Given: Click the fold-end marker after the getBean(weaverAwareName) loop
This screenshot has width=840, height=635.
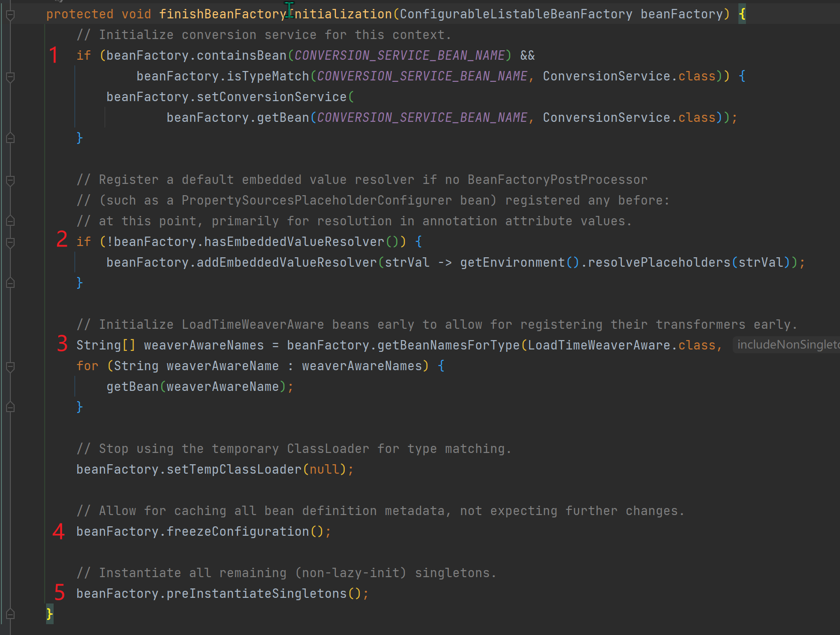Looking at the screenshot, I should point(10,407).
